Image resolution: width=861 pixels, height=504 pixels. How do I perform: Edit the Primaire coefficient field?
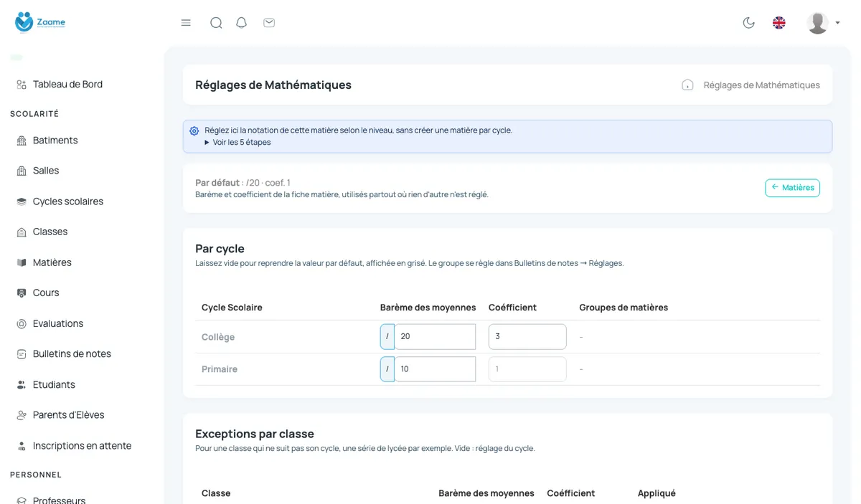point(527,369)
